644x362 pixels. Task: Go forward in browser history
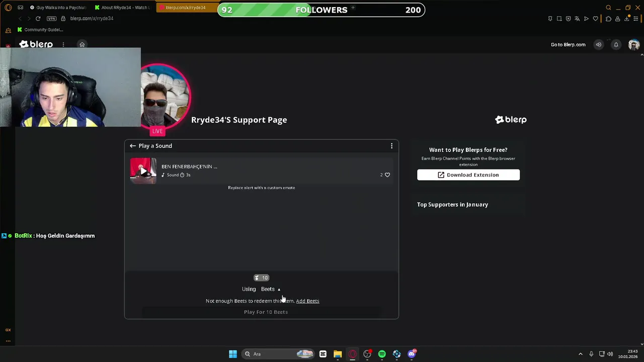pyautogui.click(x=29, y=19)
